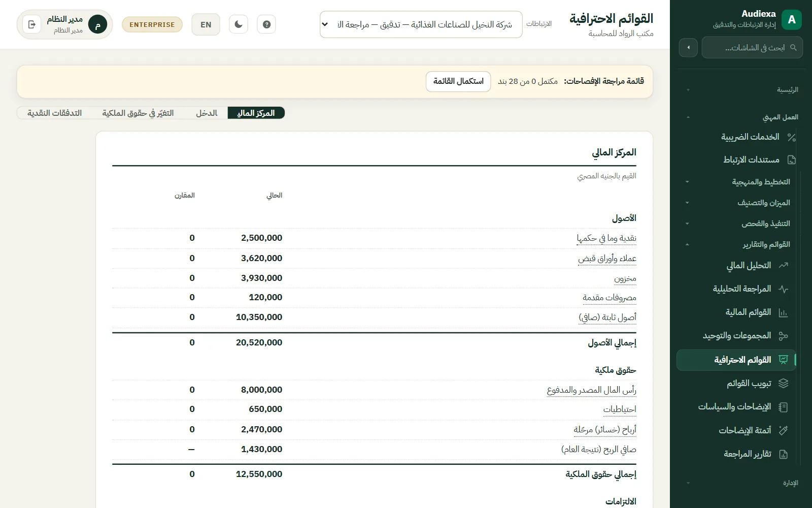Click the عملاء وأوراق قبض line item
This screenshot has width=812, height=508.
(607, 259)
